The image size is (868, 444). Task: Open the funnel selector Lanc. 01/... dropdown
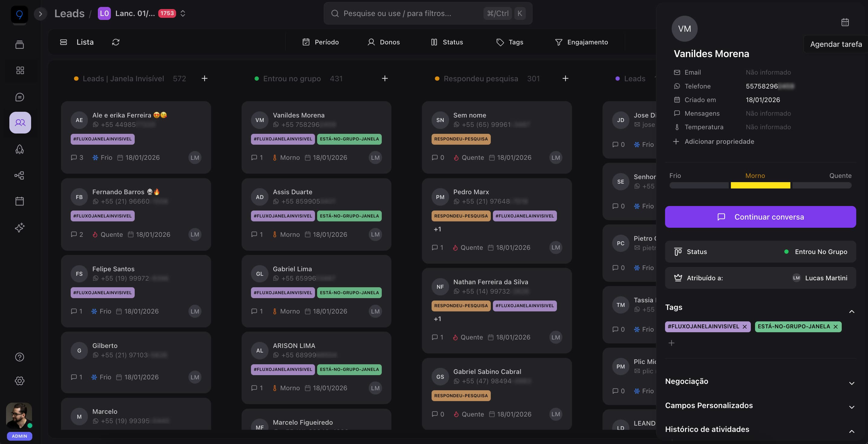[142, 14]
